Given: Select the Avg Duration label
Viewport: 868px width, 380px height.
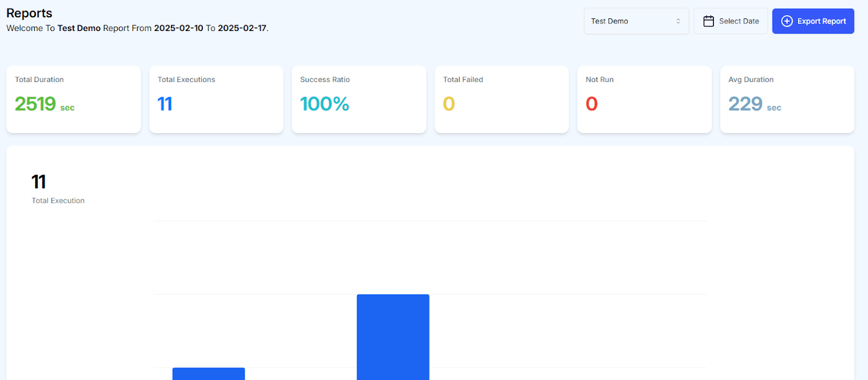Looking at the screenshot, I should [x=751, y=79].
